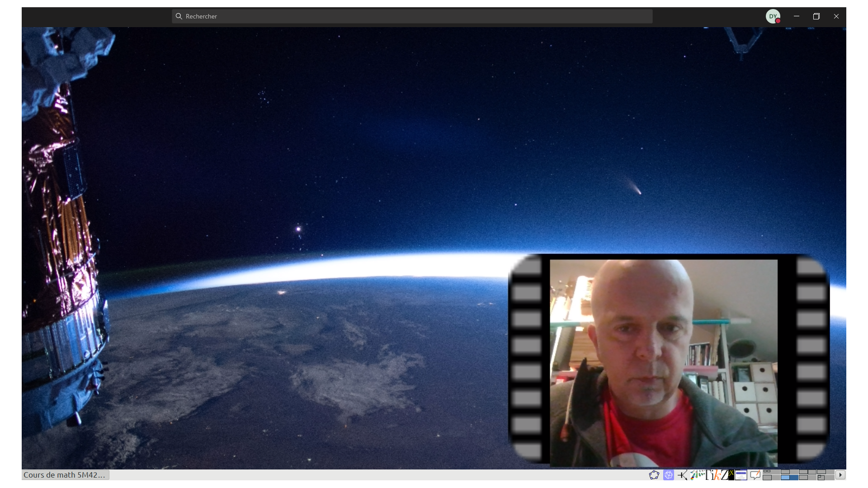Open the blue-titled window icon in the panel

[x=741, y=475]
